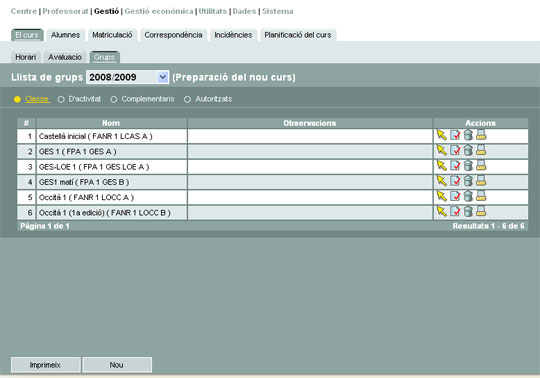Select the Classe radio option
The image size is (540, 378).
tap(17, 99)
